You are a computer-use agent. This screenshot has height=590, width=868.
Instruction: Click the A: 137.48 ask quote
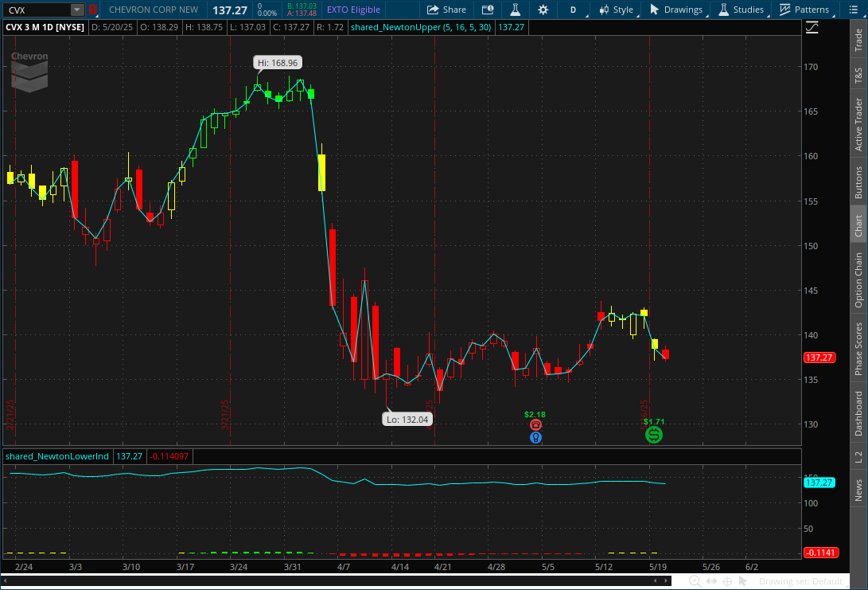302,14
